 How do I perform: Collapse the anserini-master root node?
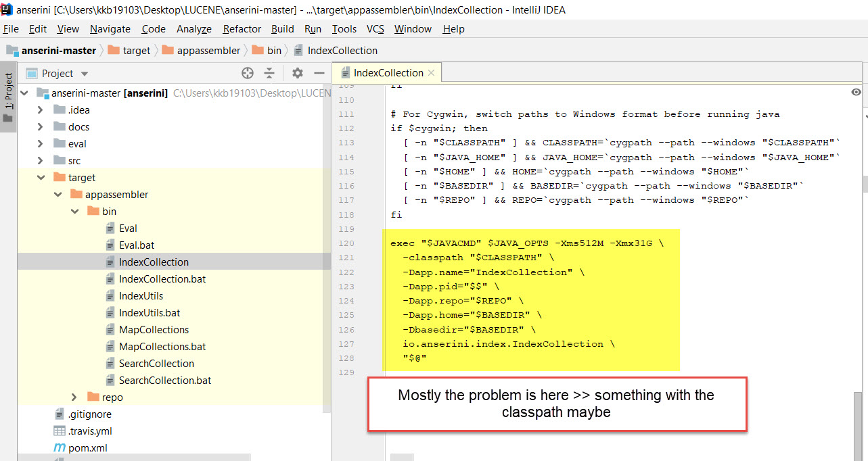(24, 93)
